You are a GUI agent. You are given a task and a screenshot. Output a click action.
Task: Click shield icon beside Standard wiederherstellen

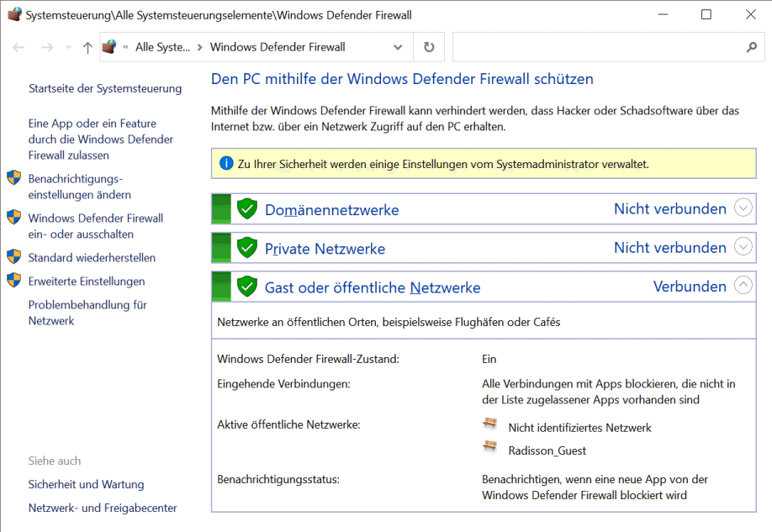pos(13,256)
